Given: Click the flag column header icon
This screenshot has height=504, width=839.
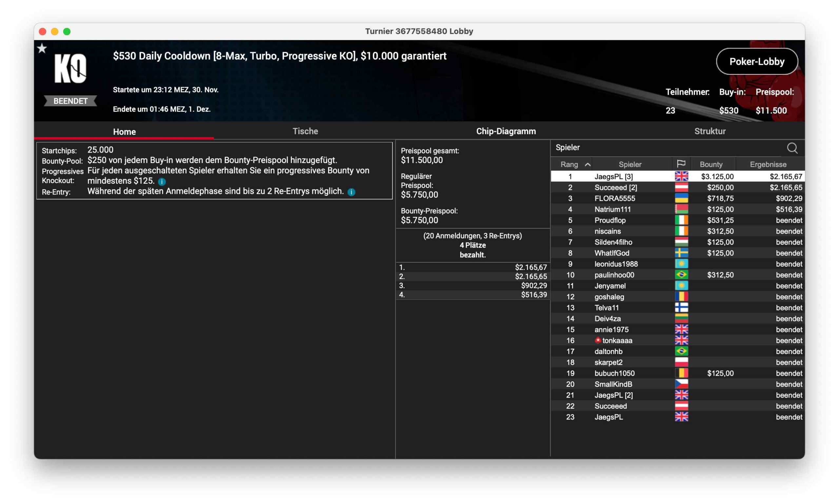Looking at the screenshot, I should [681, 164].
